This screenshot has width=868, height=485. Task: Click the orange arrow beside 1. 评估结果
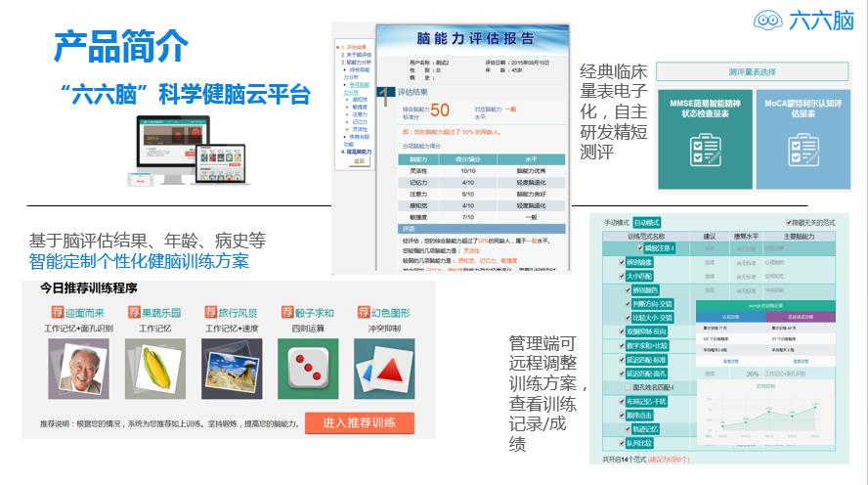(337, 48)
